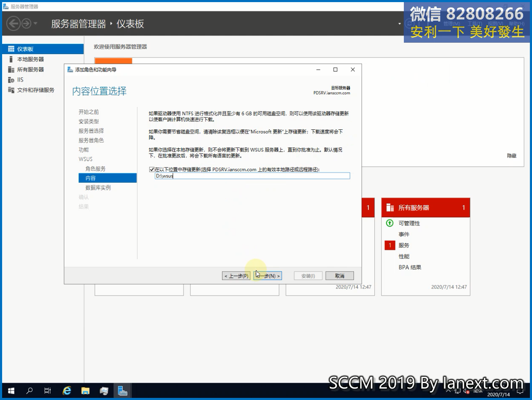Click the 上一步(P) button

(x=236, y=276)
